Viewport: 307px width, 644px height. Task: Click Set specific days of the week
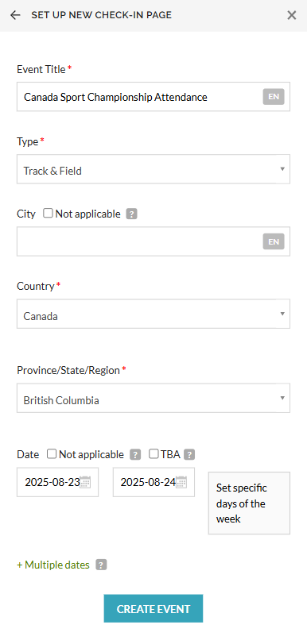point(249,503)
